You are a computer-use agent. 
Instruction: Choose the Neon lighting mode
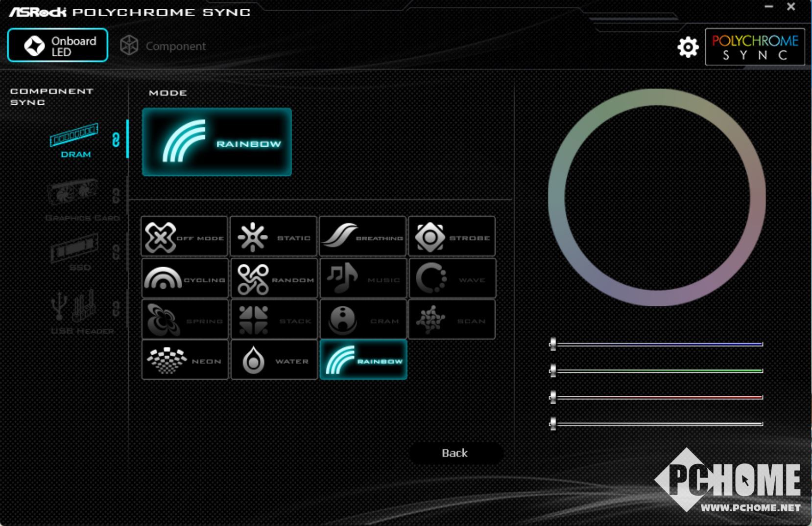click(x=185, y=361)
